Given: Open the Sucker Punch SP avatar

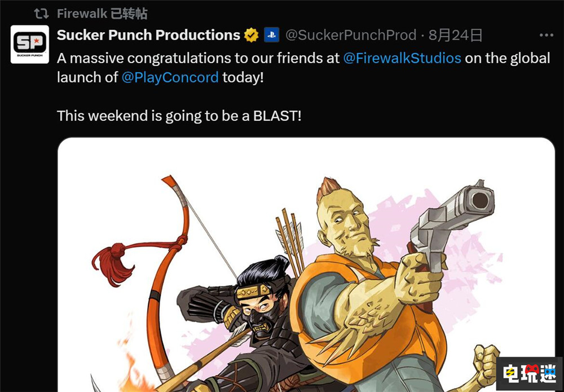Looking at the screenshot, I should point(30,44).
